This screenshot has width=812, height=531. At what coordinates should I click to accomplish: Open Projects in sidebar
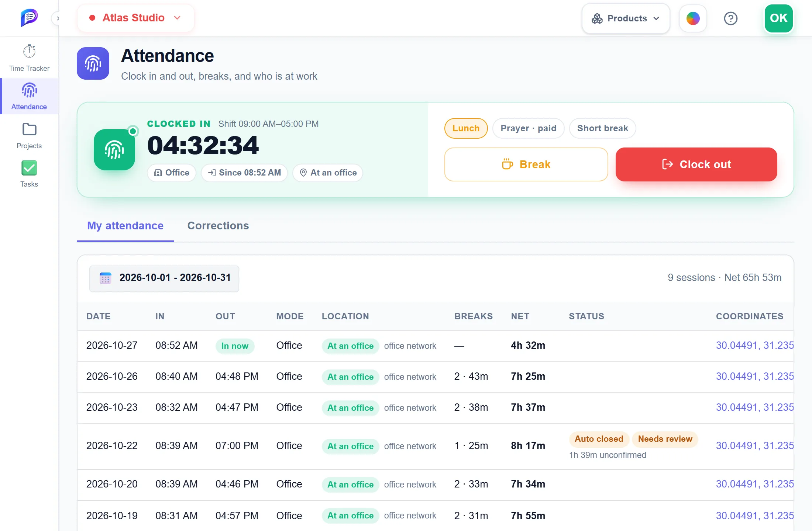(x=29, y=136)
